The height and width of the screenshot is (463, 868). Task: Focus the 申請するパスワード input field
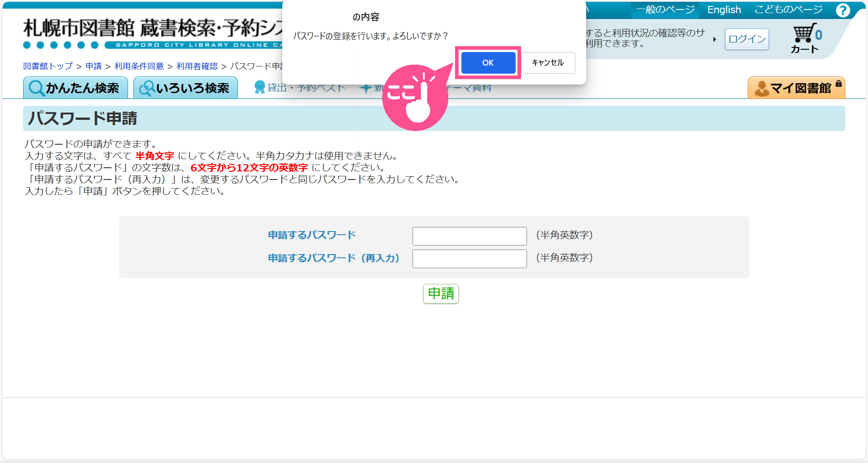(x=469, y=236)
